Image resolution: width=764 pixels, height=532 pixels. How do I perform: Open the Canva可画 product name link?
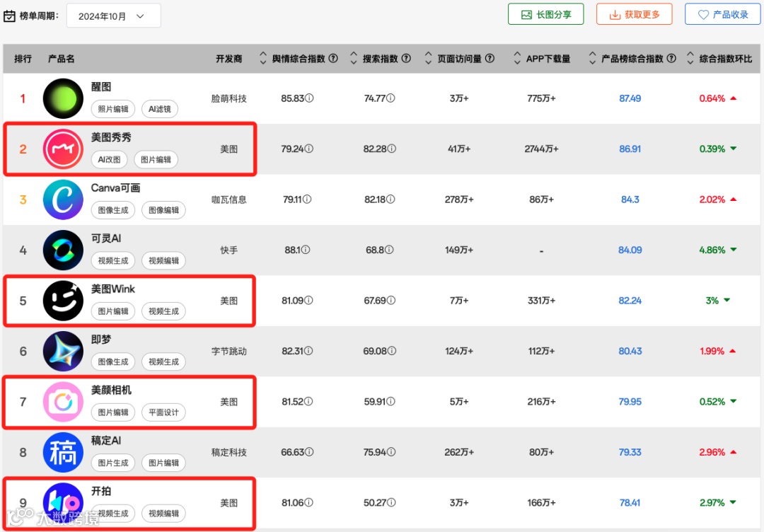pyautogui.click(x=115, y=188)
